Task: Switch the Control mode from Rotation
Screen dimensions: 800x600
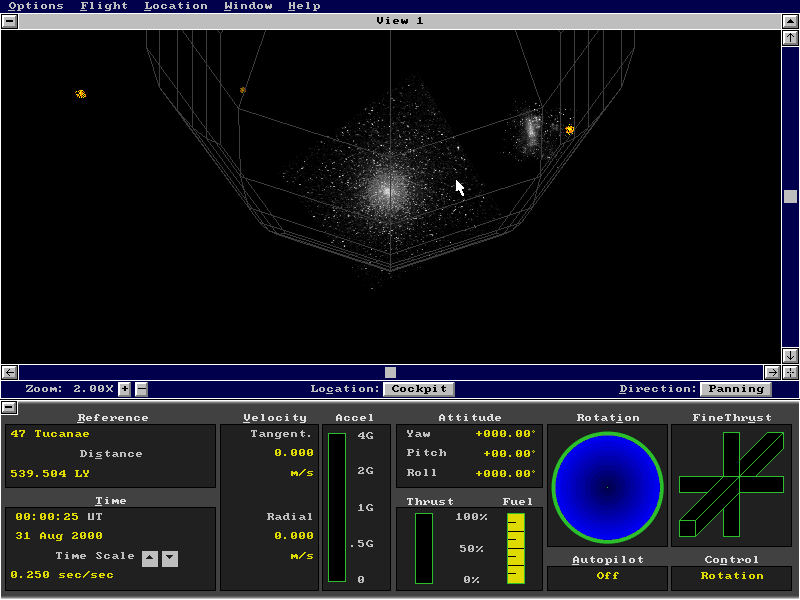Action: (731, 576)
